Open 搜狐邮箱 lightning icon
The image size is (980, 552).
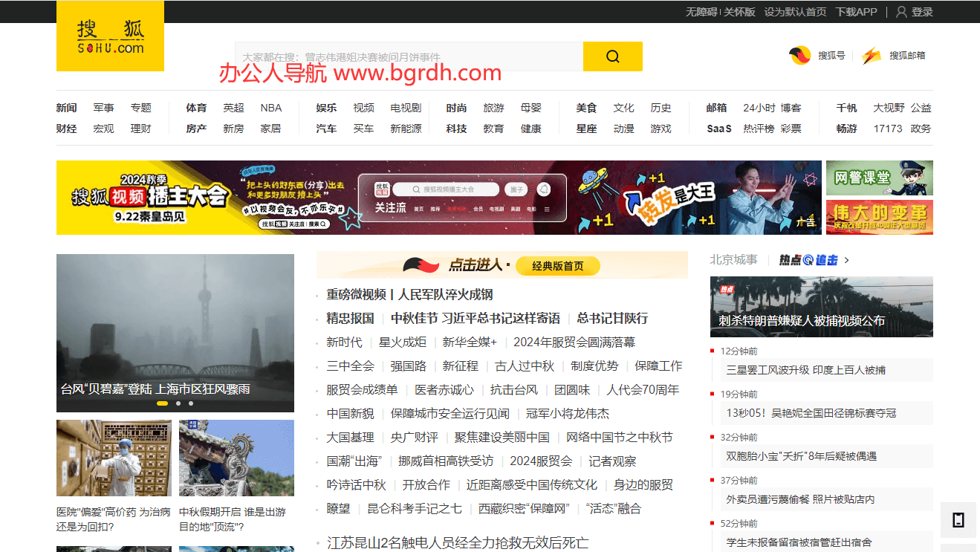pyautogui.click(x=872, y=56)
